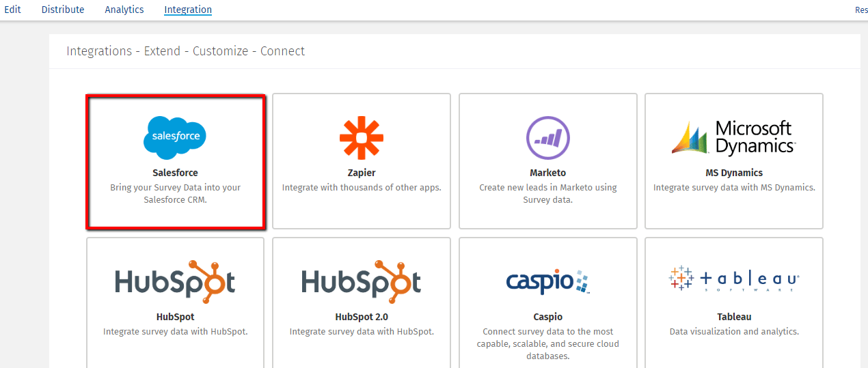The height and width of the screenshot is (368, 868).
Task: Click the Microsoft Dynamics logo
Action: [733, 137]
